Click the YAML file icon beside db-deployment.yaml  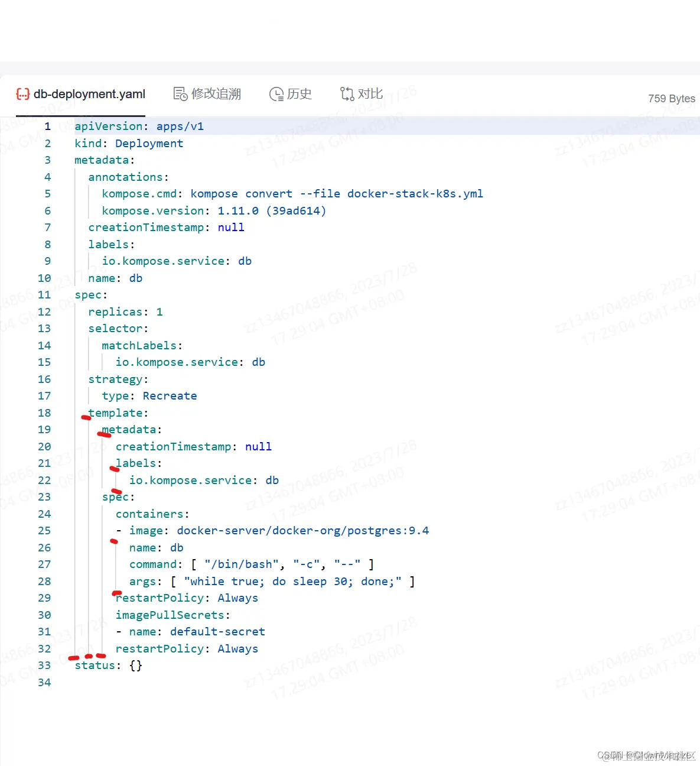pyautogui.click(x=22, y=94)
